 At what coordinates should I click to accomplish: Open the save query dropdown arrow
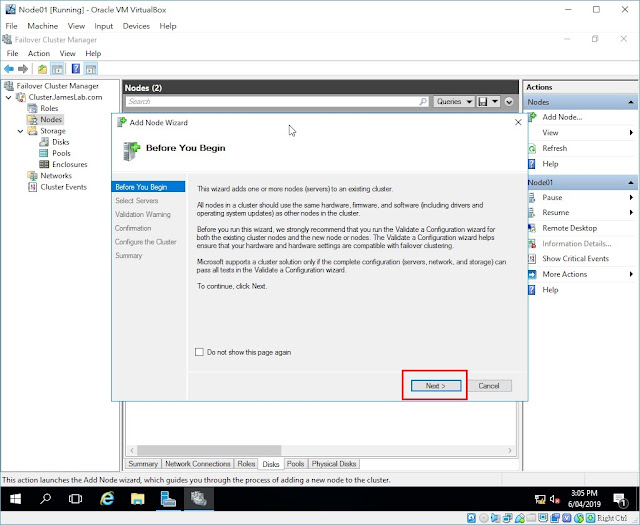[494, 102]
